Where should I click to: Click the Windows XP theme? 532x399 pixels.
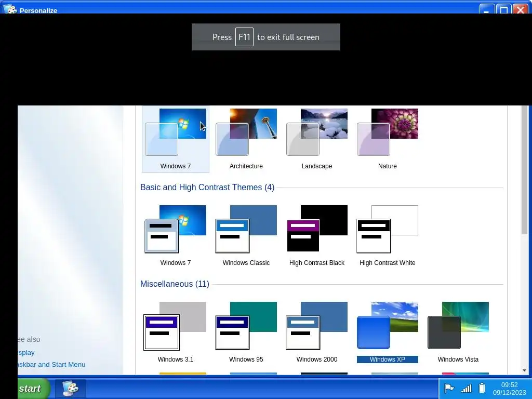388,332
